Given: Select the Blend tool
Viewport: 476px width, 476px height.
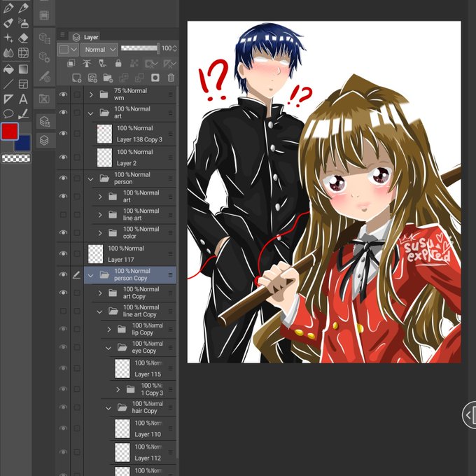Looking at the screenshot, I should (x=8, y=53).
